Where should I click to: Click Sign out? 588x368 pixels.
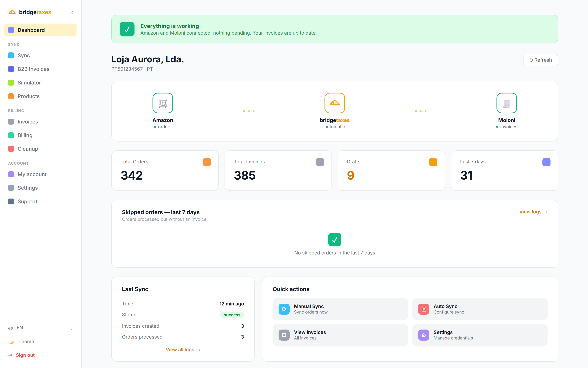25,355
